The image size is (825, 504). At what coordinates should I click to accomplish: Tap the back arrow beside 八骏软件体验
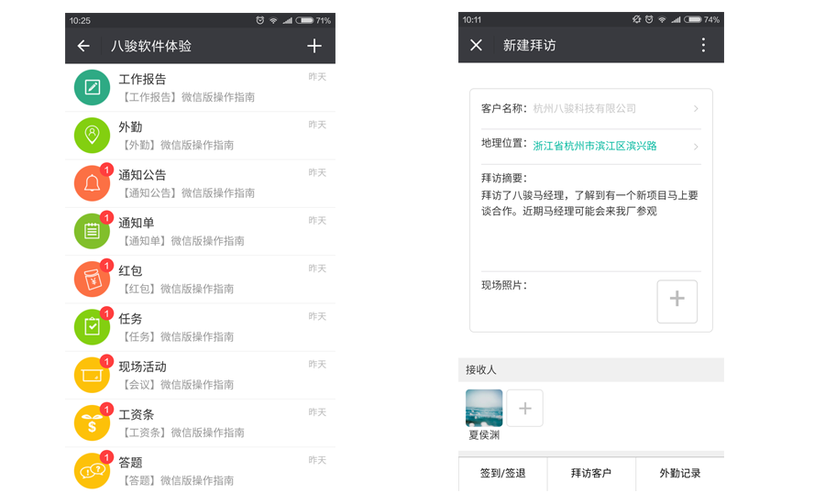tap(83, 46)
